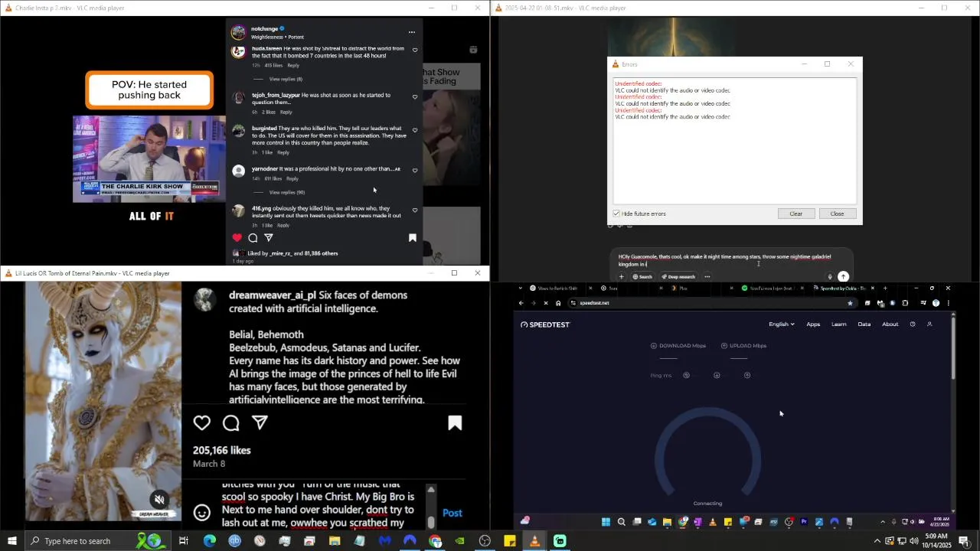Like the tejoh_from_lazypur comment

pos(415,97)
